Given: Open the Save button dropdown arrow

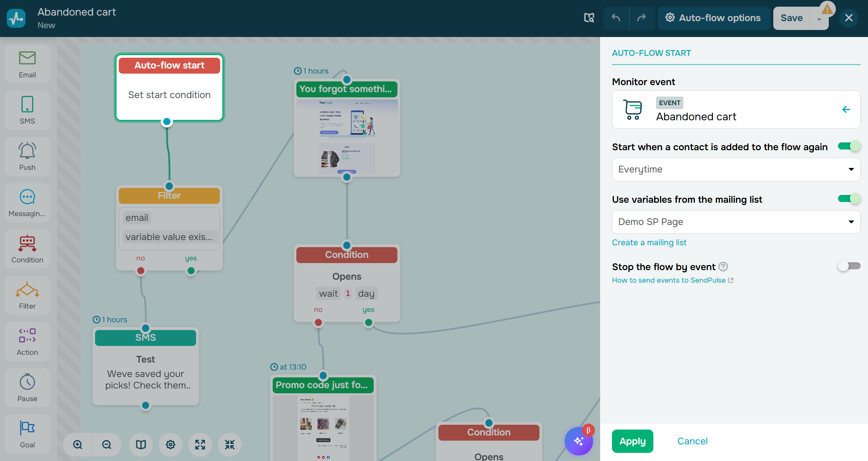Looking at the screenshot, I should (x=819, y=18).
